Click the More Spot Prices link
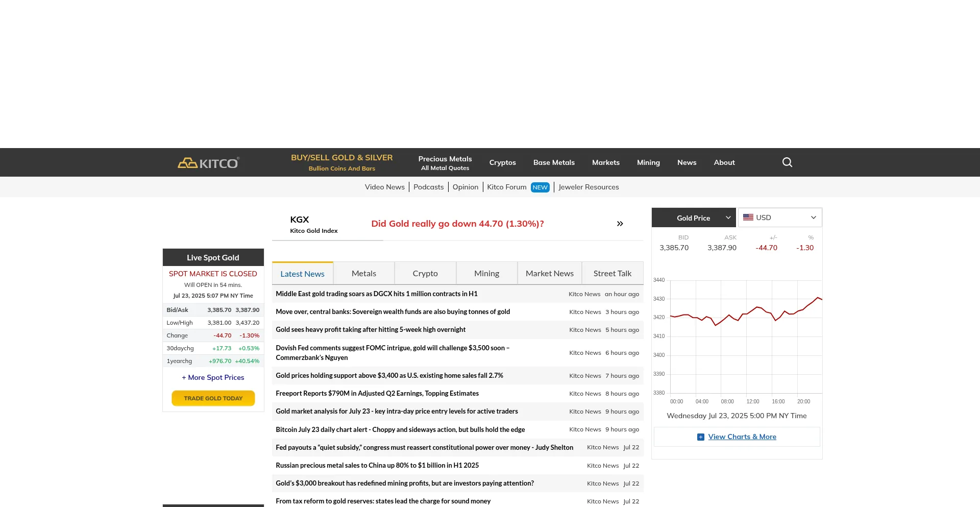This screenshot has height=507, width=980. (x=213, y=377)
